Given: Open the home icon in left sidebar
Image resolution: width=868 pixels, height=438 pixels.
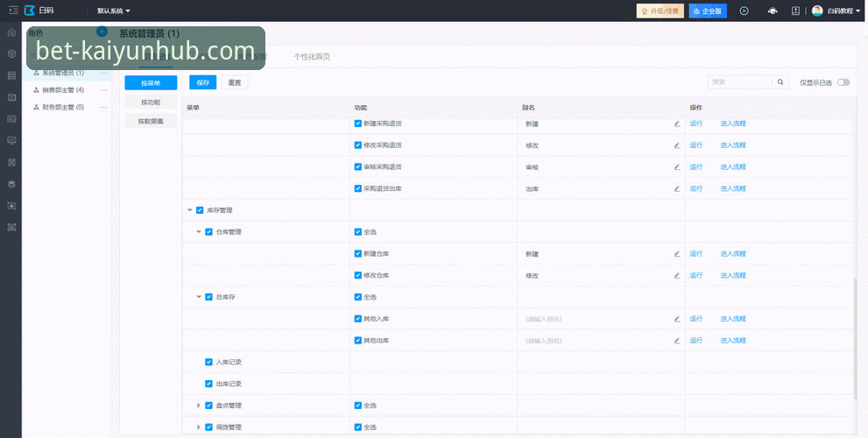Looking at the screenshot, I should 11,32.
